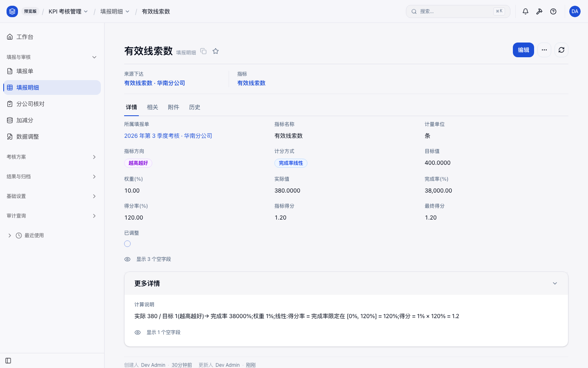Image resolution: width=588 pixels, height=368 pixels.
Task: Collapse the 更多详情 panel
Action: coord(555,283)
